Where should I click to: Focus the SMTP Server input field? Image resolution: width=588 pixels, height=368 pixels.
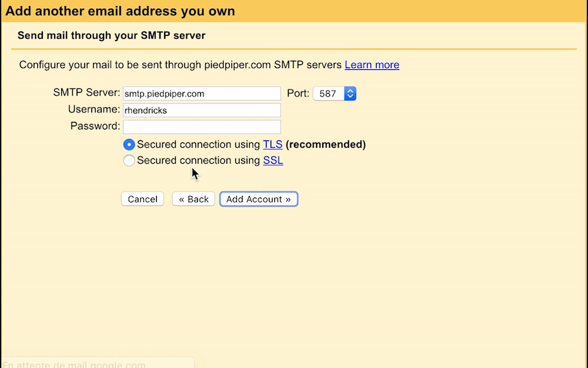pyautogui.click(x=202, y=94)
